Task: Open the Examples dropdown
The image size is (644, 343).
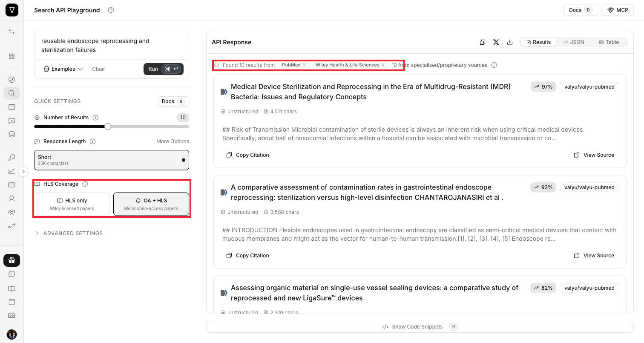Action: 63,69
